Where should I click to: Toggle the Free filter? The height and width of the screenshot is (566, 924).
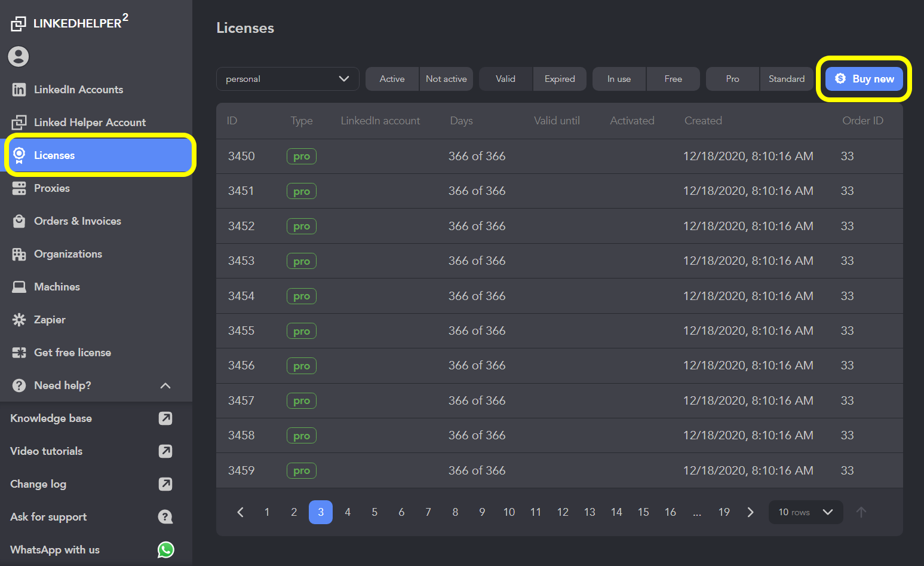point(673,79)
